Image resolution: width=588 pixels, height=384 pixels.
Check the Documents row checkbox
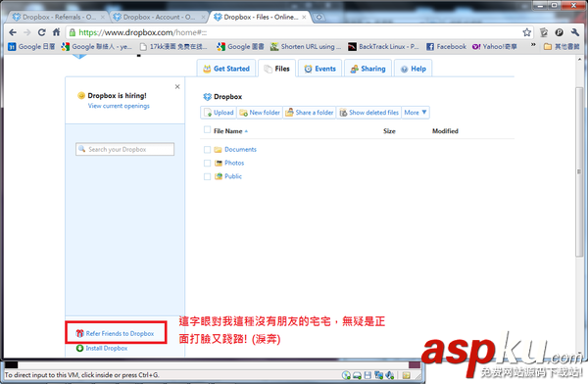coord(207,150)
